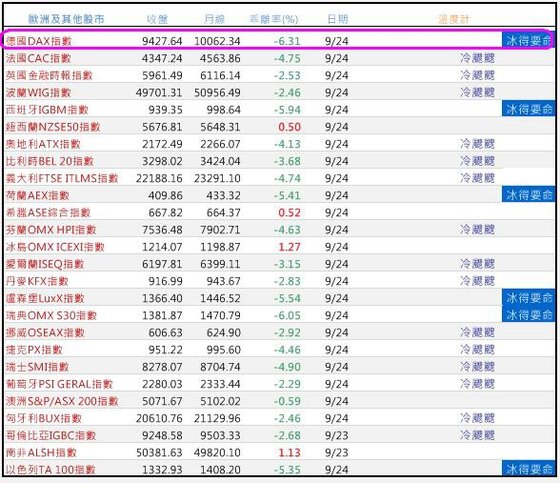Click the 冰得要命 badge for 荷蘭AEX指數

click(528, 195)
